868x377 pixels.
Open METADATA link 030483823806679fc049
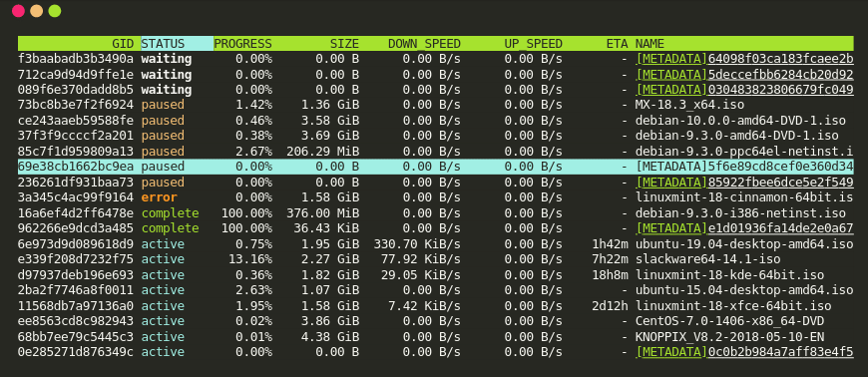(744, 90)
